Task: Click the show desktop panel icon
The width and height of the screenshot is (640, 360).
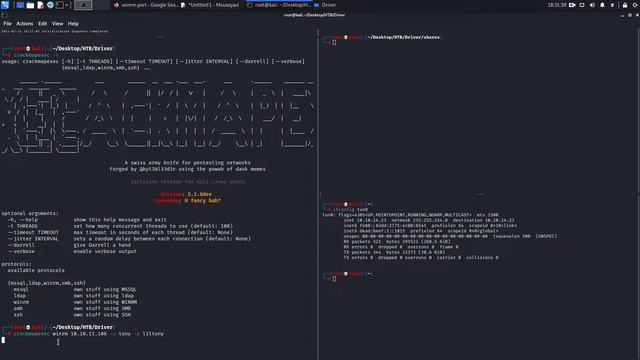Action: [20, 5]
